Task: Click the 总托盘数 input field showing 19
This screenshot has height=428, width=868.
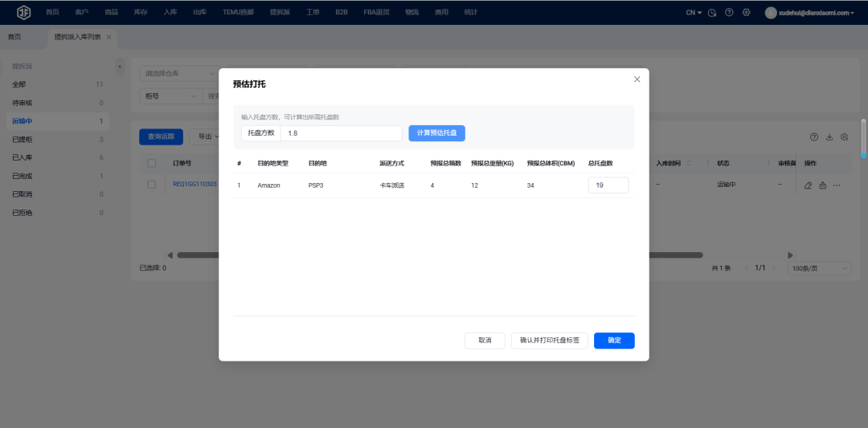Action: pyautogui.click(x=608, y=185)
